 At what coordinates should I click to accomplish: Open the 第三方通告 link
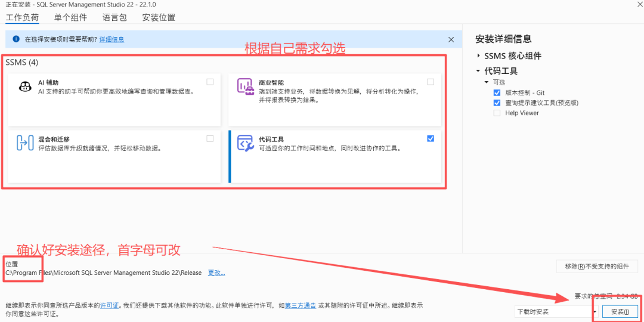301,305
